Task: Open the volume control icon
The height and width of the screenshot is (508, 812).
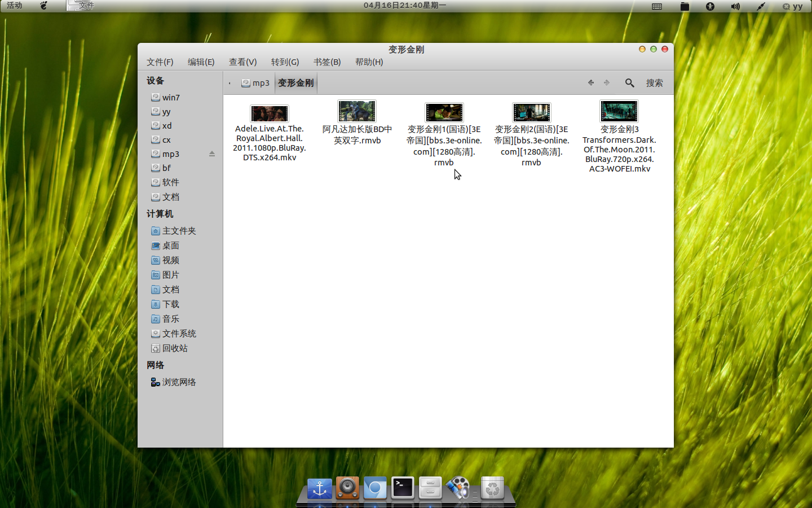Action: tap(735, 6)
